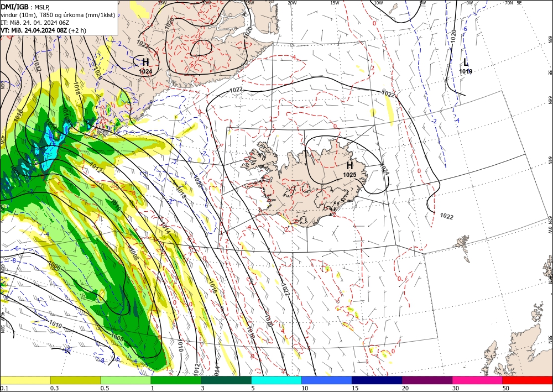Click the 1019 value under the L
The height and width of the screenshot is (392, 553).
(x=466, y=71)
